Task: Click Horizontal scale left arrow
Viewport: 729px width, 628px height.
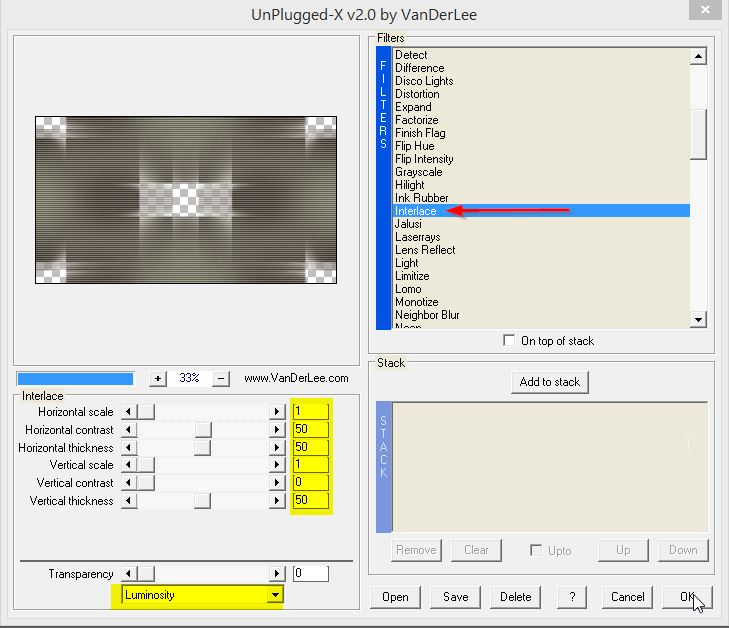Action: tap(129, 412)
